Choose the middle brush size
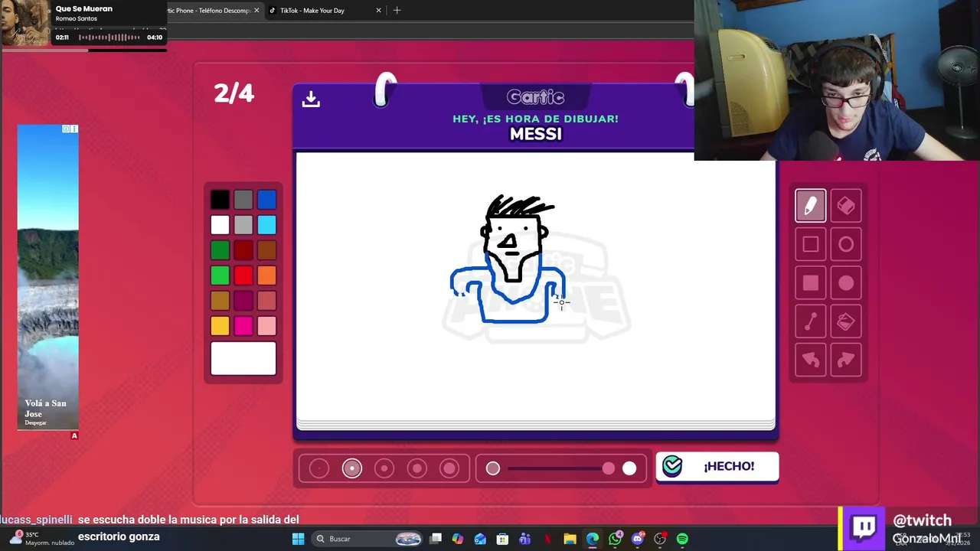The height and width of the screenshot is (551, 980). pos(384,468)
